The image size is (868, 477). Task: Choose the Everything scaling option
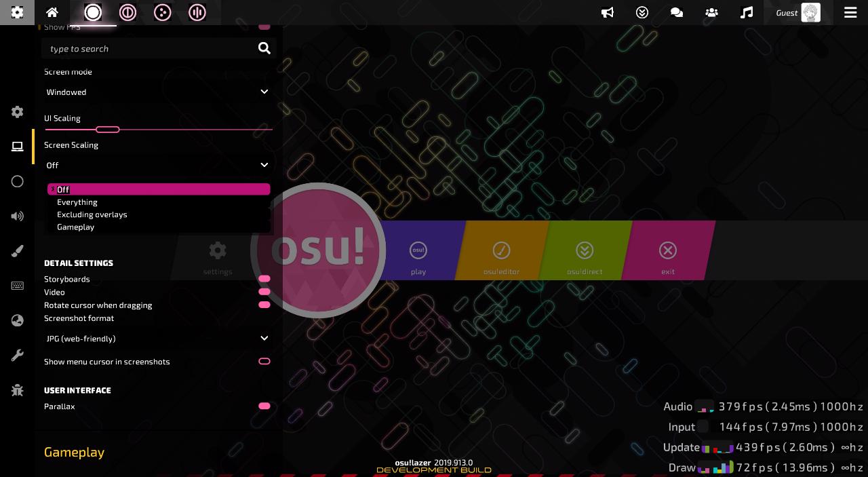[x=159, y=202]
